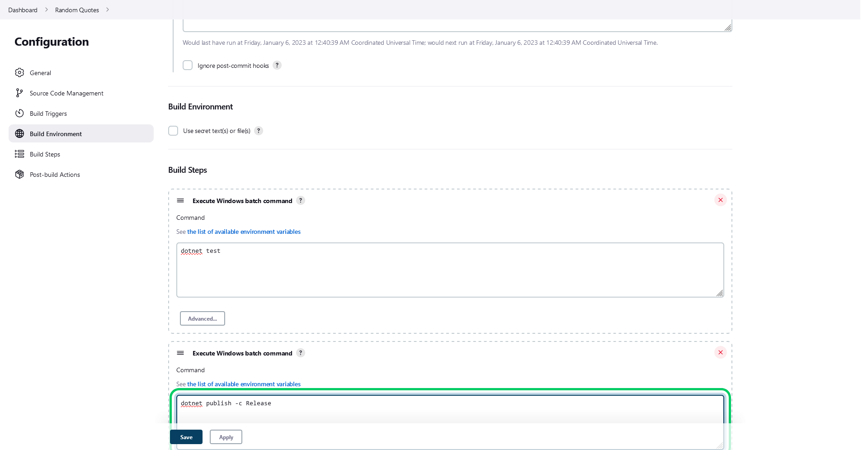Image resolution: width=868 pixels, height=450 pixels.
Task: Open Random Quotes breadcrumb link
Action: coord(77,10)
